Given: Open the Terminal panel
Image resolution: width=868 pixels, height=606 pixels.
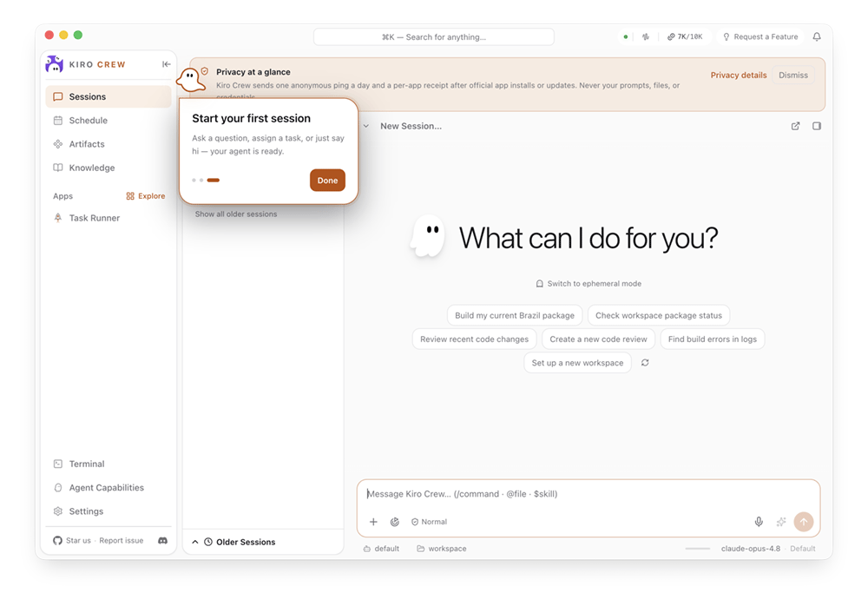Looking at the screenshot, I should (108, 464).
